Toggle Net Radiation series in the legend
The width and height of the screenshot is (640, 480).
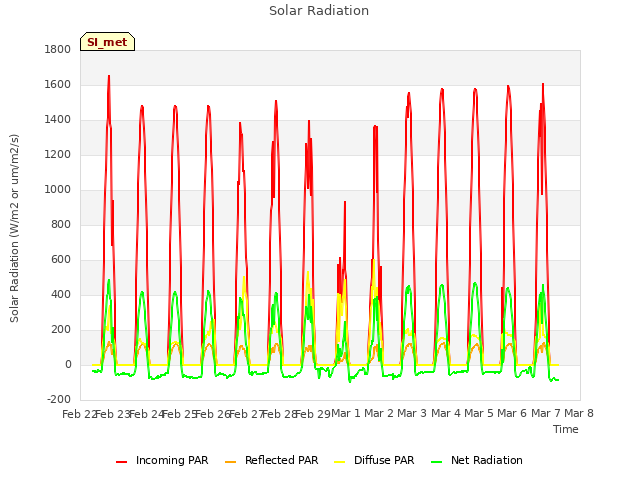[x=477, y=460]
